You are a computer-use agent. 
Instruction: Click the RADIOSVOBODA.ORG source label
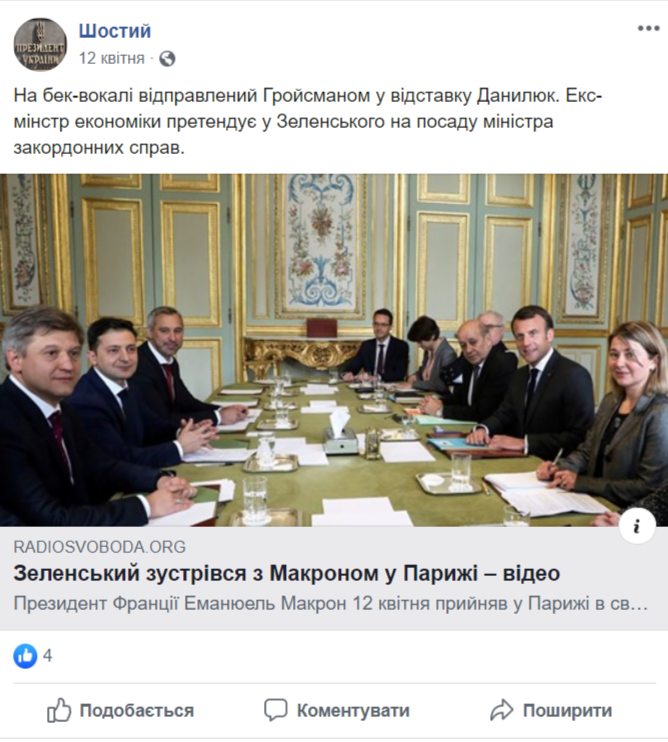click(99, 547)
